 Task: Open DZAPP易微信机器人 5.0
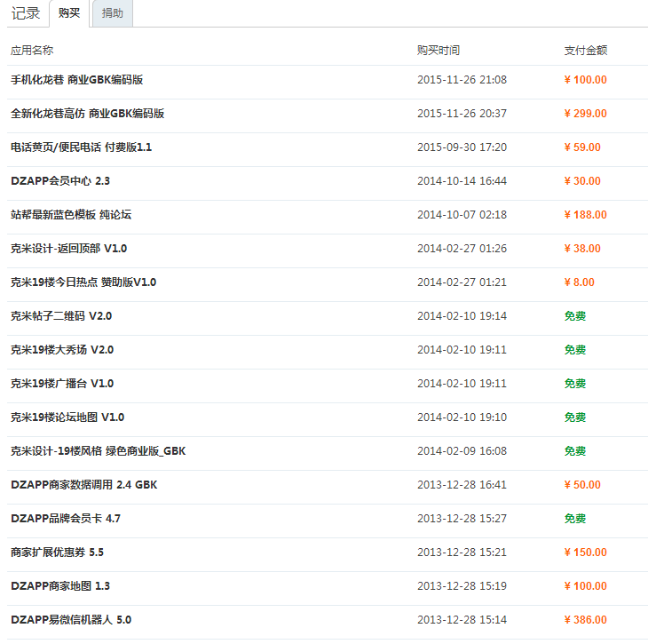point(71,620)
